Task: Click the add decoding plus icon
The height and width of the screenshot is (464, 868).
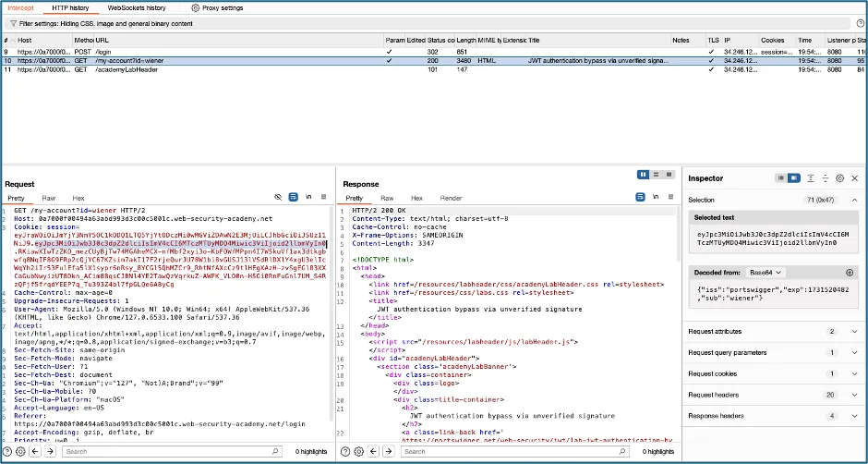Action: pos(850,273)
